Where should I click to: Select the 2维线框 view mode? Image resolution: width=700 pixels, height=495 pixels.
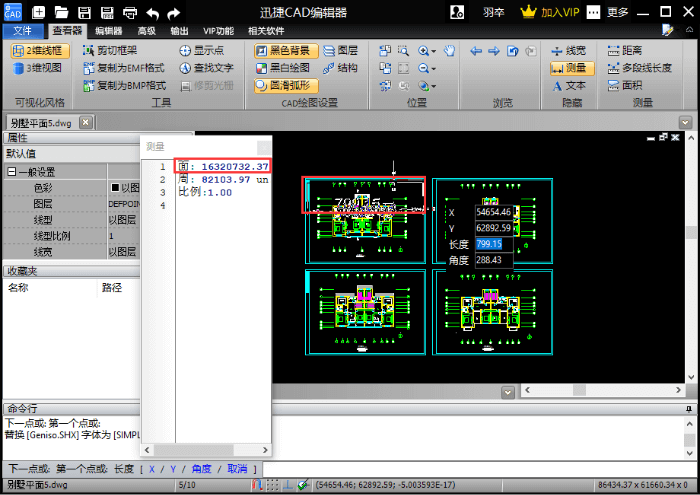click(38, 50)
